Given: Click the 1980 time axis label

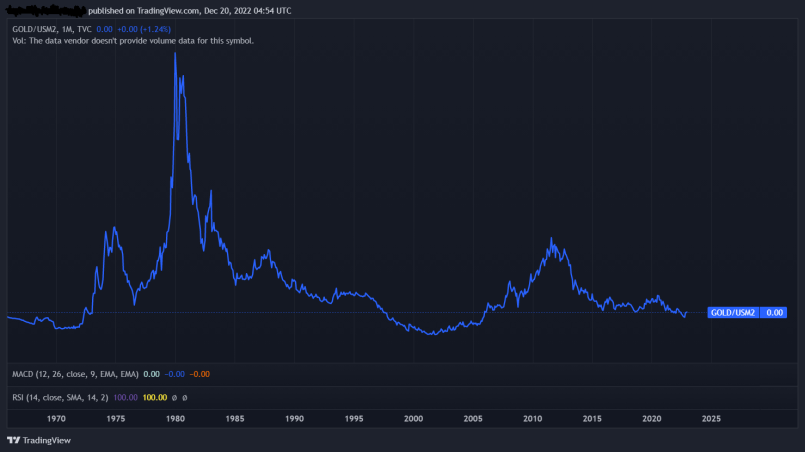Looking at the screenshot, I should click(176, 419).
